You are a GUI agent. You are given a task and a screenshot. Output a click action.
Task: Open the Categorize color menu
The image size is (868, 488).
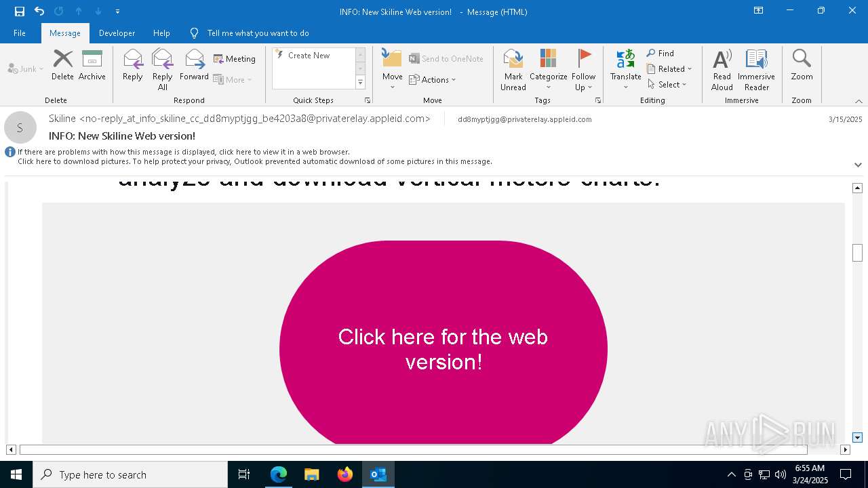tap(549, 70)
